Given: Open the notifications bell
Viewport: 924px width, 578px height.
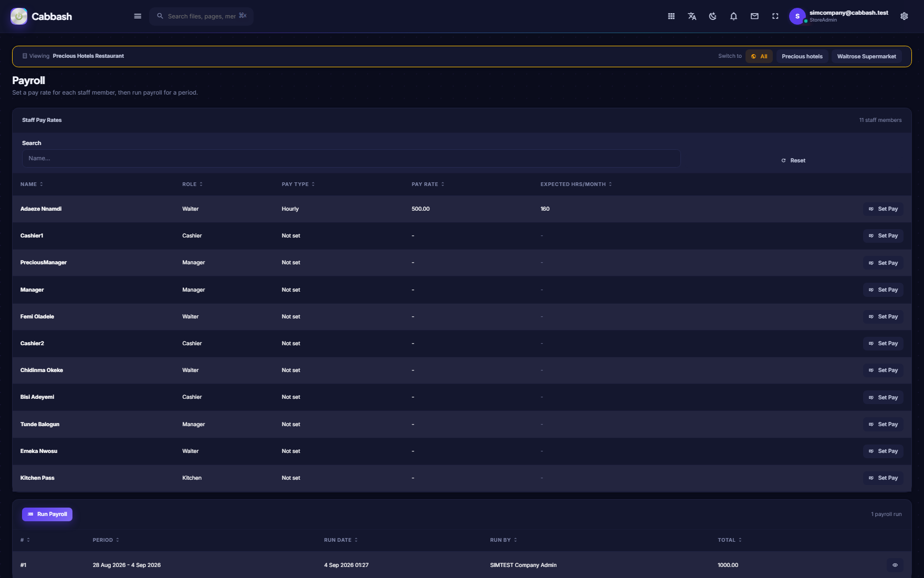Looking at the screenshot, I should [733, 16].
